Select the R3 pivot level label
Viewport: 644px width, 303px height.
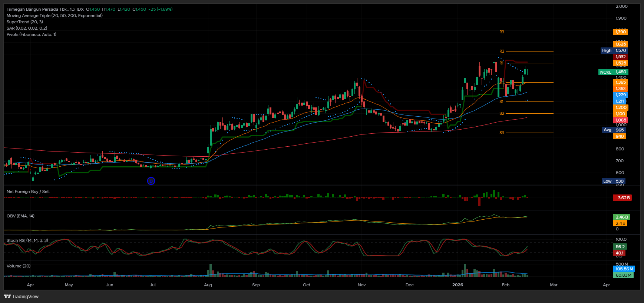pos(502,32)
